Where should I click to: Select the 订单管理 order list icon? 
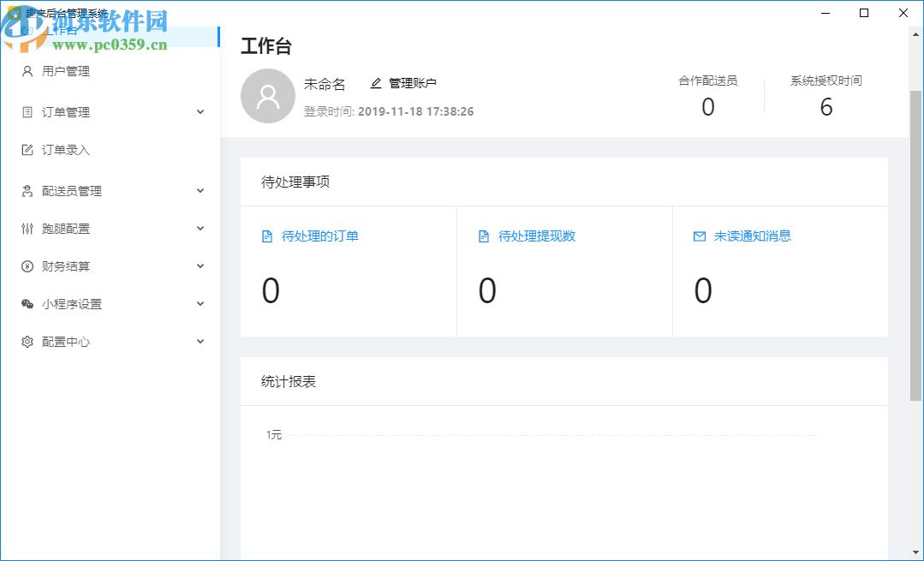tap(26, 111)
